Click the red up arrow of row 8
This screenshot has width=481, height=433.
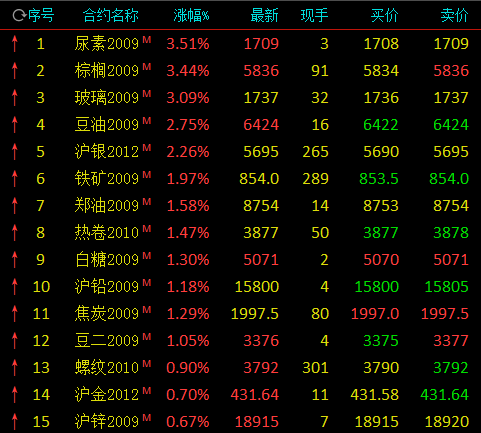(x=14, y=233)
